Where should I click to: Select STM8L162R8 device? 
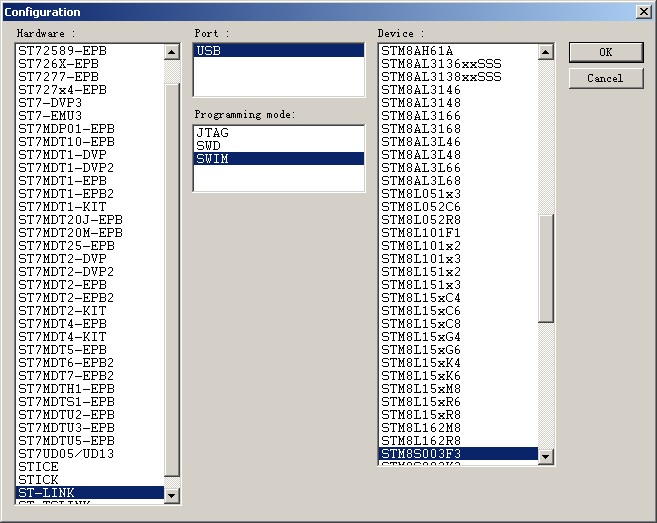458,440
